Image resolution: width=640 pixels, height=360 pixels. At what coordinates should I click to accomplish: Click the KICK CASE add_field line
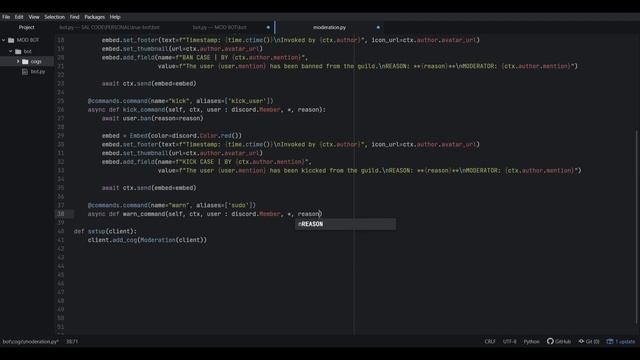click(207, 162)
